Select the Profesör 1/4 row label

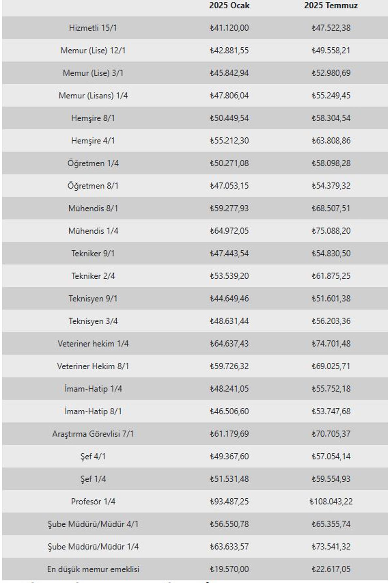point(93,502)
